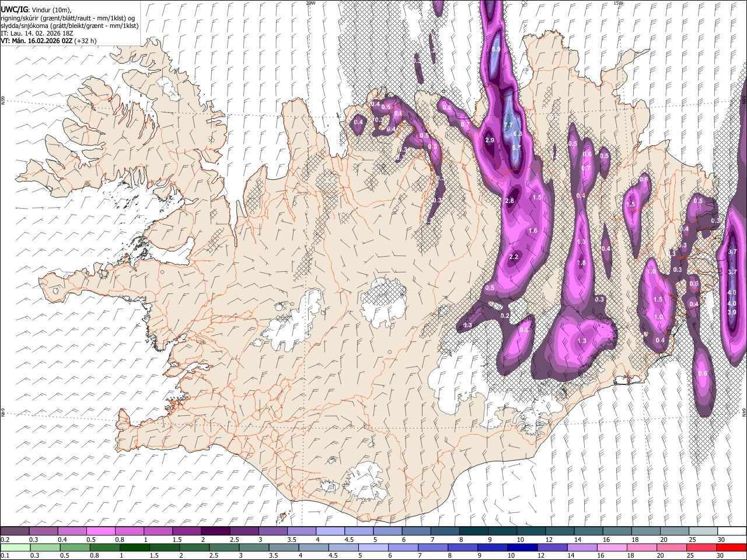Click the 3.9 precipitation value near the east coast
Viewport: 747px width, 560px height.
tap(732, 312)
